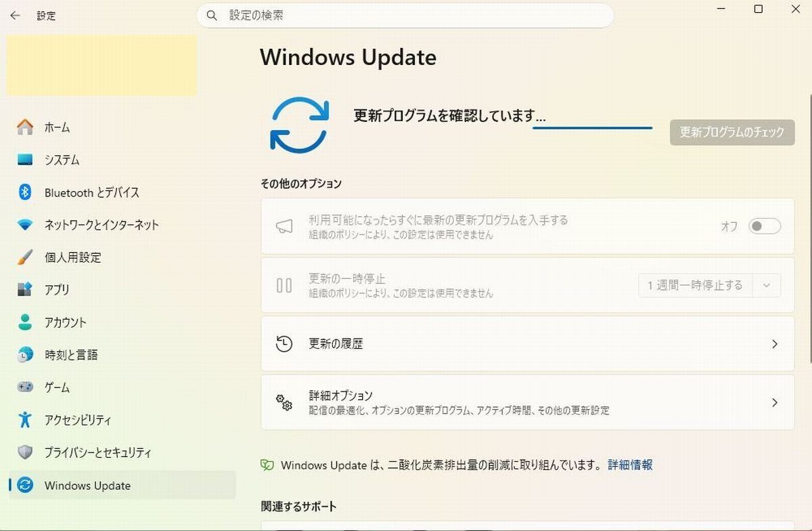Viewport: 812px width, 531px height.
Task: Click 更新プログラムを確認しています status text
Action: (449, 116)
